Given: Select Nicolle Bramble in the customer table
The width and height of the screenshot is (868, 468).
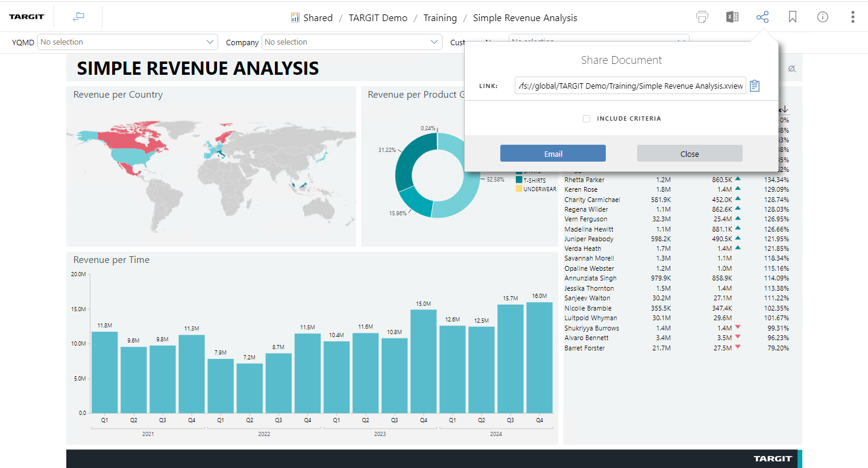Looking at the screenshot, I should [588, 308].
